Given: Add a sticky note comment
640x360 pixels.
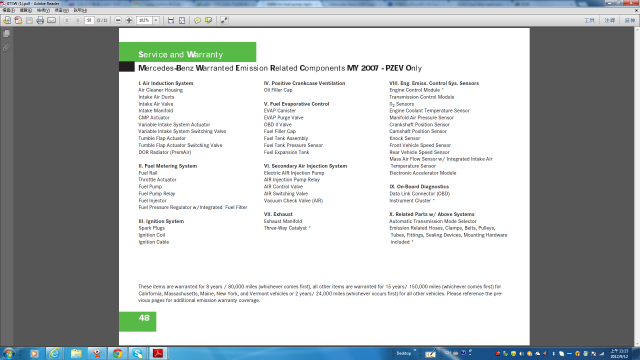Looking at the screenshot, I should pyautogui.click(x=197, y=20).
